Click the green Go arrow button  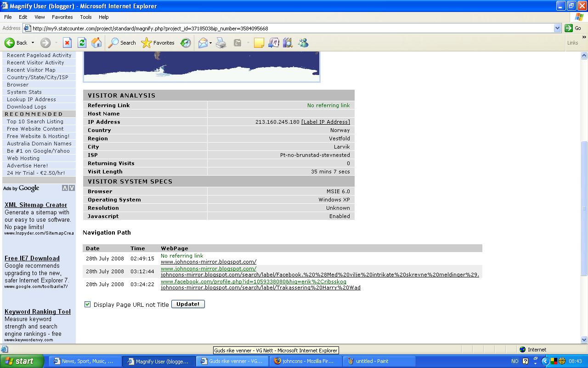569,28
